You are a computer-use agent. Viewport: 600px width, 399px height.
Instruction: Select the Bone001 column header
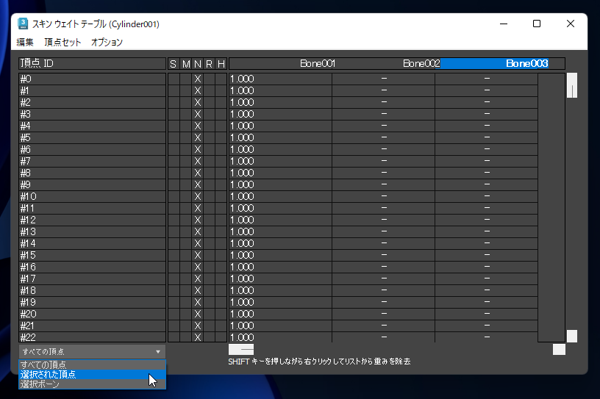click(318, 64)
